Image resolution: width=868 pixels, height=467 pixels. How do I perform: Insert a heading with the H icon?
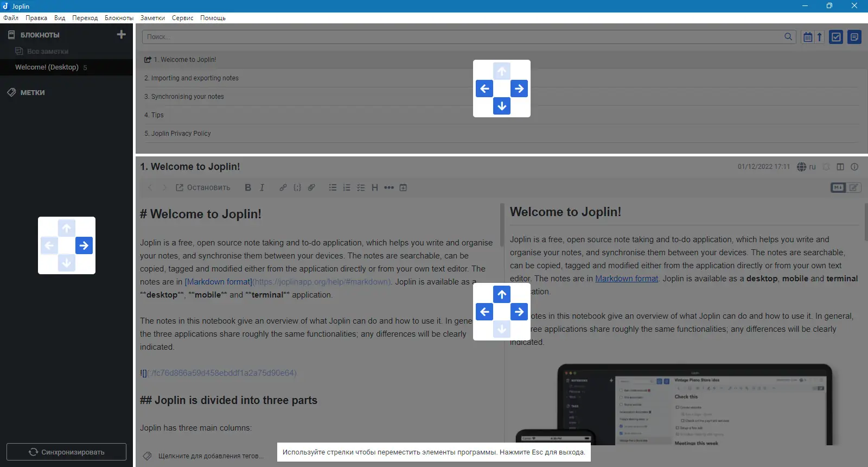375,187
